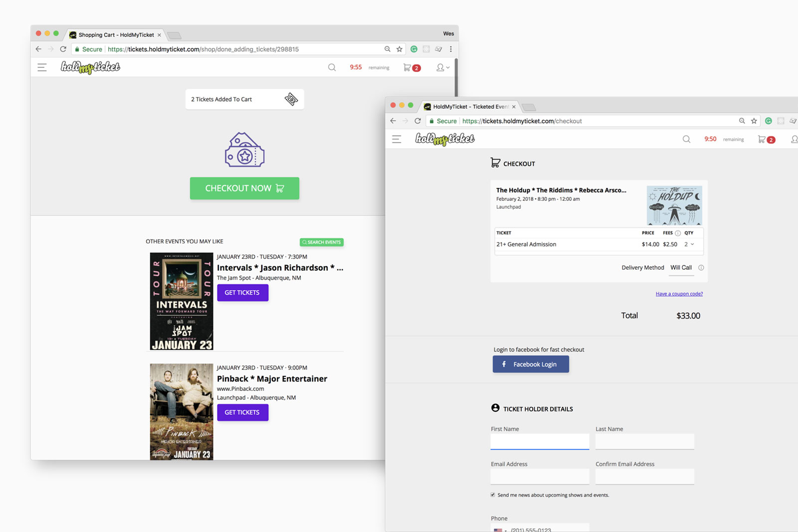Screen dimensions: 798x532
Task: Bookmark page with star in Shopping Cart browser
Action: pos(399,49)
